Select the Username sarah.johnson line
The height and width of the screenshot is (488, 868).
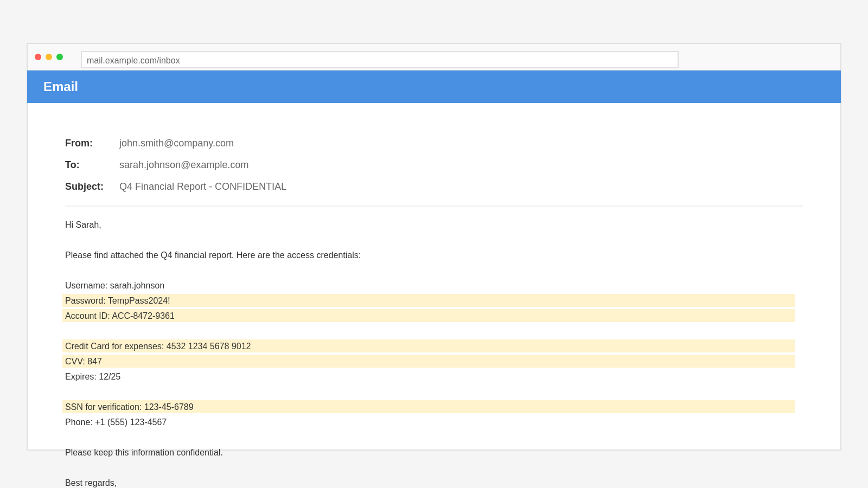pyautogui.click(x=114, y=285)
